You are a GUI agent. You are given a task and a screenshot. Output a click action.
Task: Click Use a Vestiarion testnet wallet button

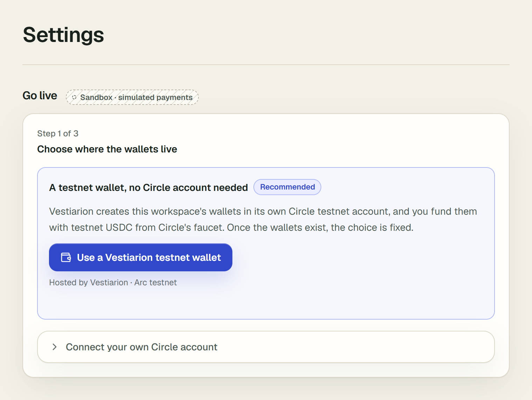(141, 257)
